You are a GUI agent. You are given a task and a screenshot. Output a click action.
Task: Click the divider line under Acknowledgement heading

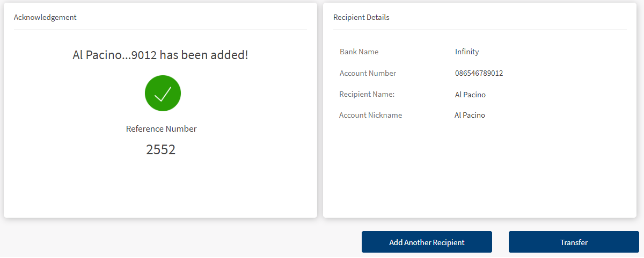coord(160,29)
